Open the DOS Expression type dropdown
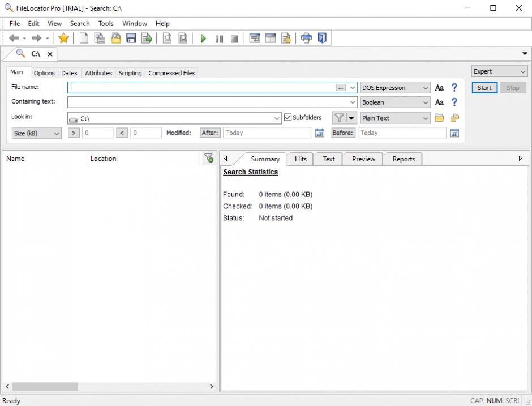Screen dimensions: 532x406 pos(395,88)
